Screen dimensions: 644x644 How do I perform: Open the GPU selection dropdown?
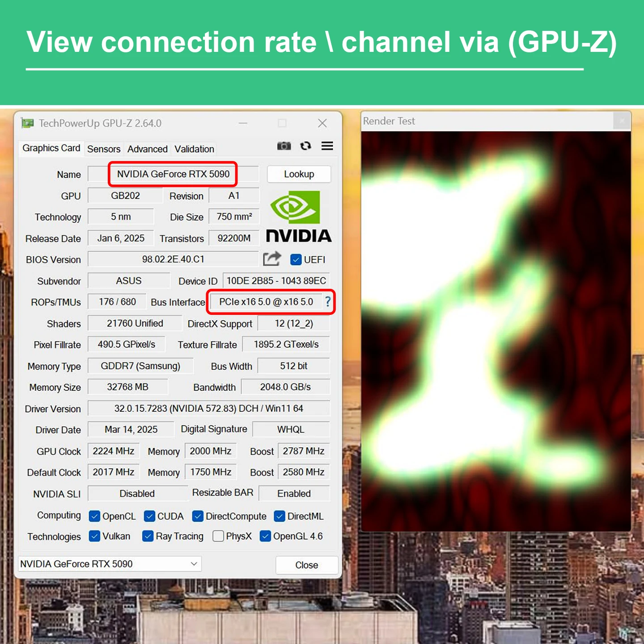pos(110,564)
